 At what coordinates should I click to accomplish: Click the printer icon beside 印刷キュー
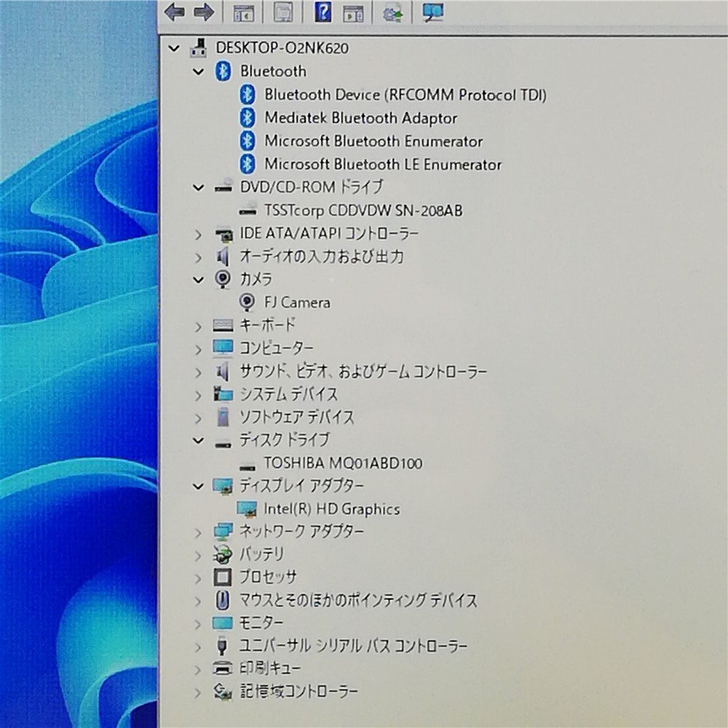pyautogui.click(x=222, y=668)
